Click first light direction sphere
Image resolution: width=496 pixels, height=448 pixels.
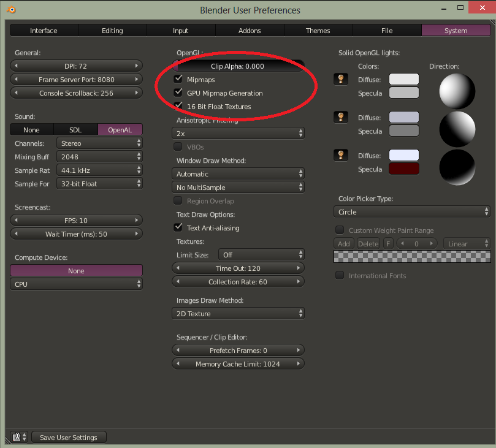[x=457, y=91]
